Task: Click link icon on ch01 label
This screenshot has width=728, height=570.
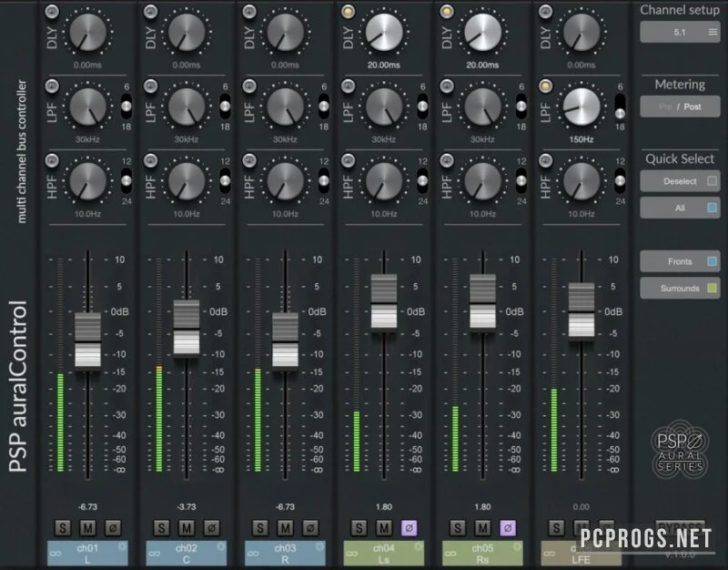Action: click(x=56, y=554)
